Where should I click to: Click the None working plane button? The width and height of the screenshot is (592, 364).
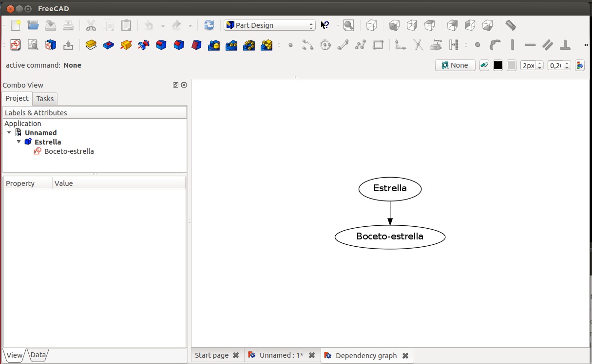coord(455,65)
